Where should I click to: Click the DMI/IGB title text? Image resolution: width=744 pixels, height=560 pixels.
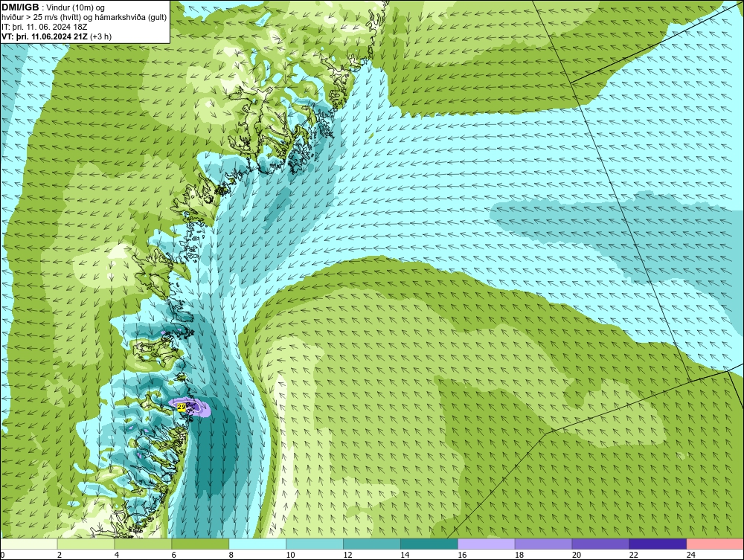(20, 7)
